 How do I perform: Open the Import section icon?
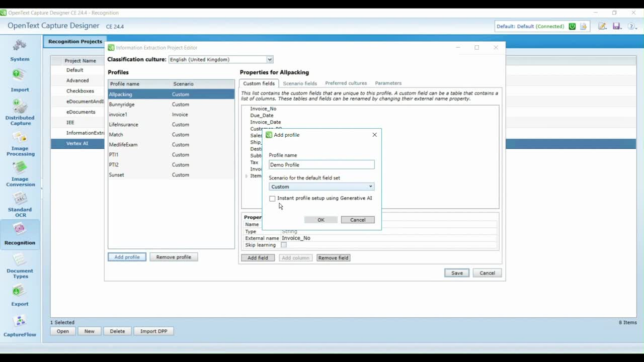coord(20,75)
